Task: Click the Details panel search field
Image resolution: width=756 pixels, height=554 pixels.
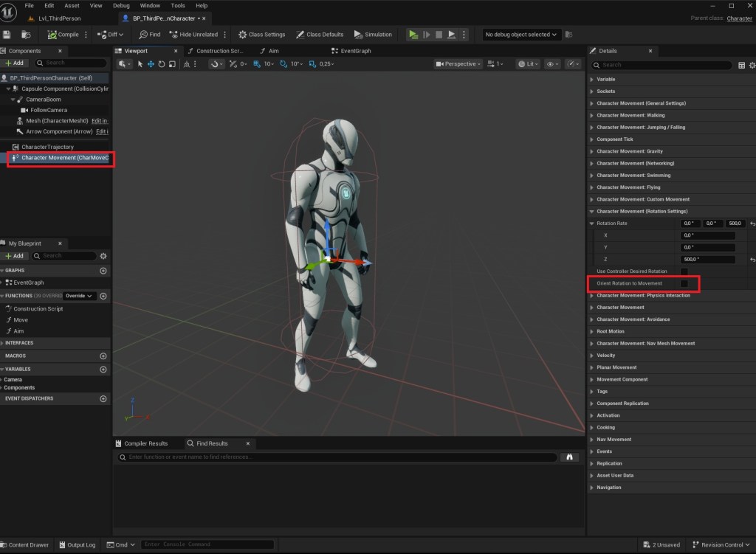Action: click(x=664, y=65)
